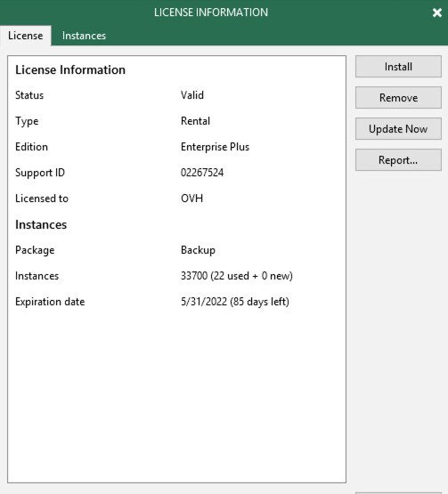This screenshot has height=494, width=448.
Task: Select the Support ID value 02267524
Action: click(x=202, y=173)
